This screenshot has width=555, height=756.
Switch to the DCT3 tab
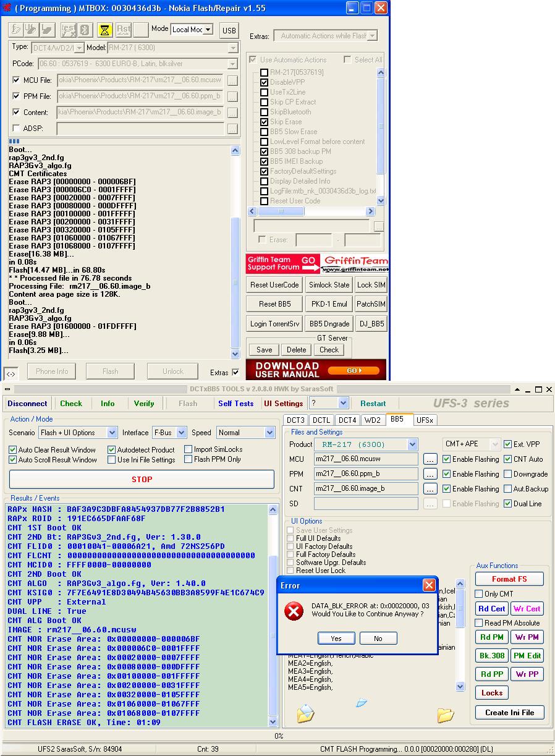[297, 420]
